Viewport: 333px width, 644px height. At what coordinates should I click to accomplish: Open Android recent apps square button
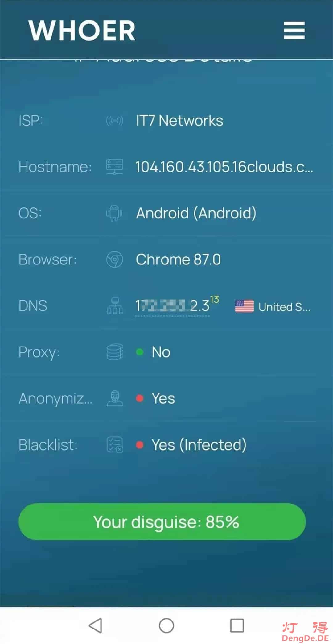[237, 625]
